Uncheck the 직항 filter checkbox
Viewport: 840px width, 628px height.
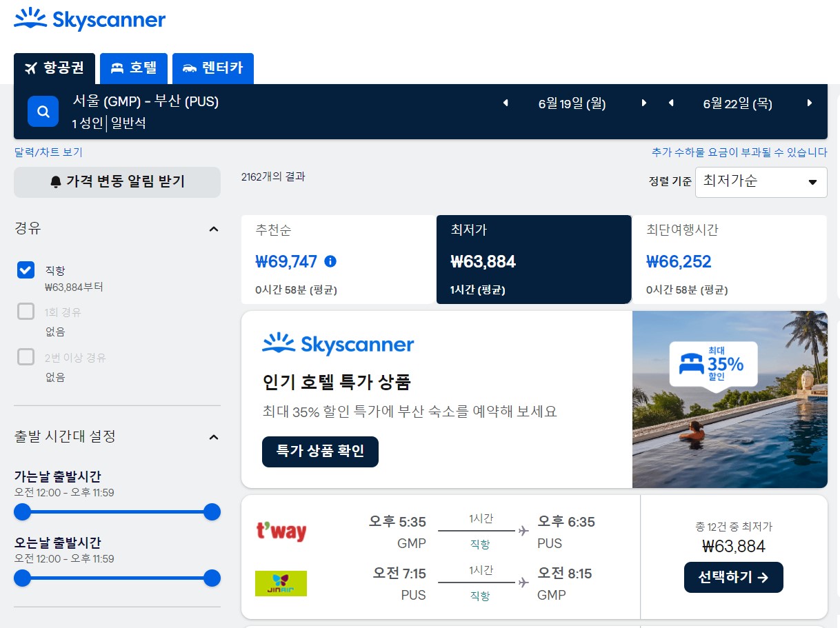click(x=26, y=270)
